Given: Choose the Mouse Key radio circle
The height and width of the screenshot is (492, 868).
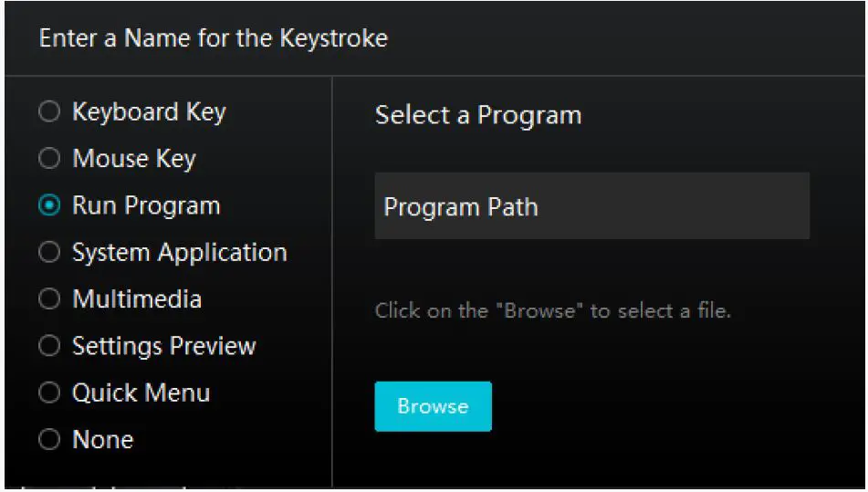Looking at the screenshot, I should (48, 159).
